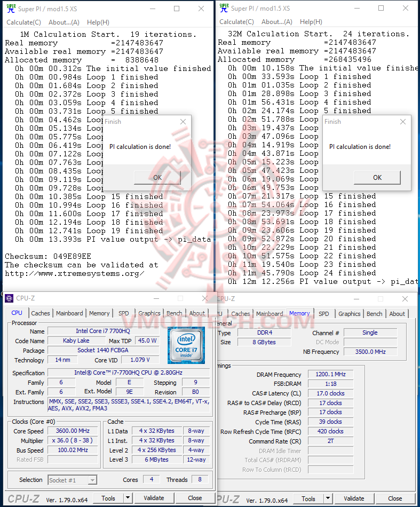420x507 pixels.
Task: Click the DRAM Frequency value 1200.1 MHz
Action: click(330, 374)
